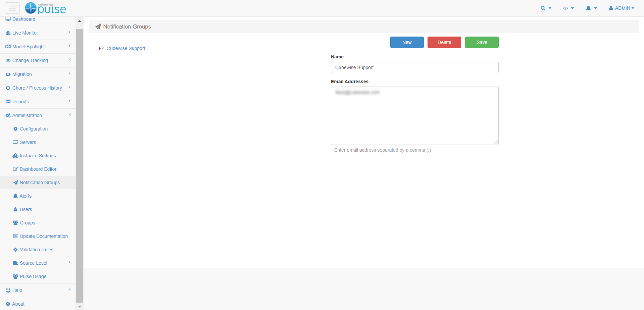This screenshot has width=644, height=310.
Task: Open the ADMIN account dropdown
Action: point(622,8)
